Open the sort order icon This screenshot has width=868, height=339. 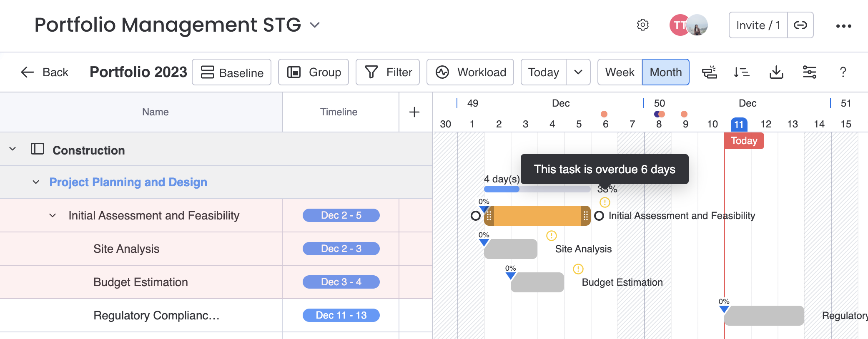click(741, 72)
